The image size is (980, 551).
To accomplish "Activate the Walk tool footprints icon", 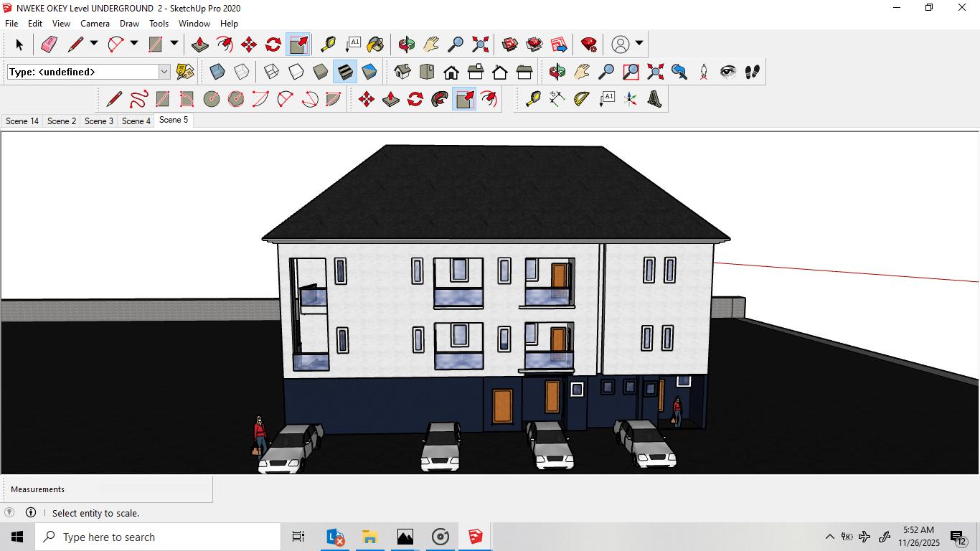I will click(x=752, y=72).
